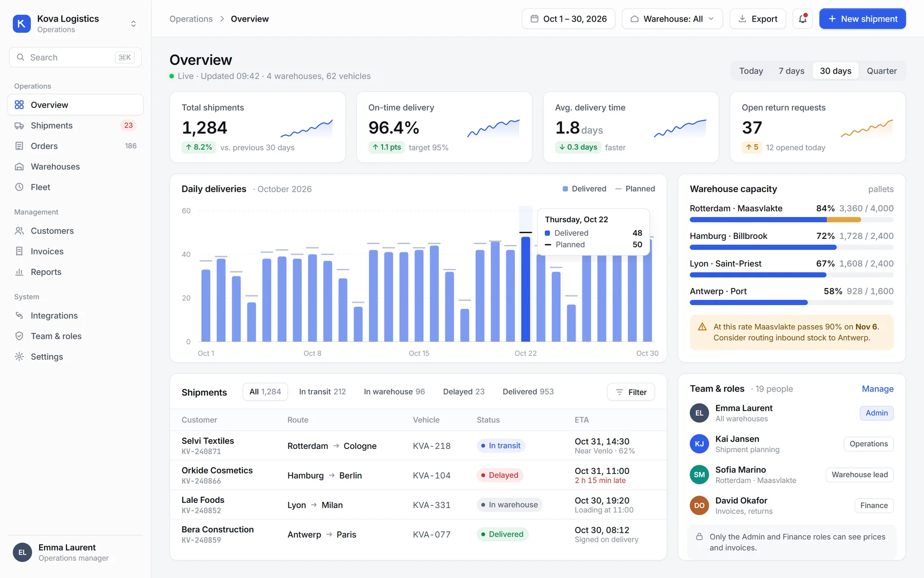The image size is (924, 578).
Task: Click Kai Jansen's KJ avatar
Action: point(699,444)
